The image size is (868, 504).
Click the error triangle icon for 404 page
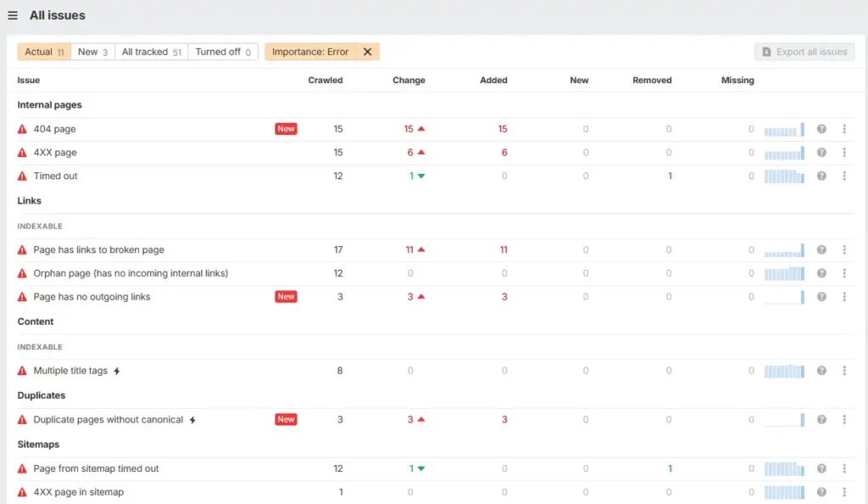22,129
